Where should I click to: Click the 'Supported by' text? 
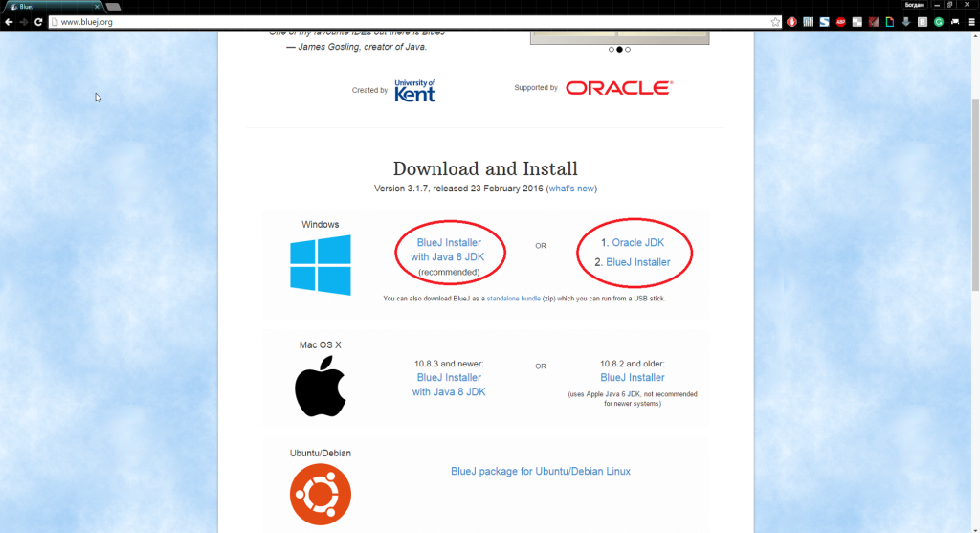tap(536, 88)
